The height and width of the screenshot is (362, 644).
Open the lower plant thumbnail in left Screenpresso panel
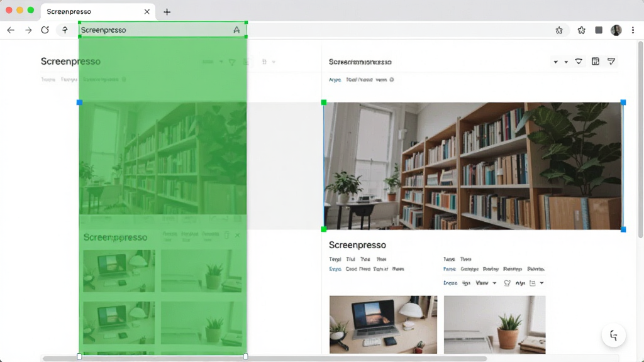(x=201, y=323)
